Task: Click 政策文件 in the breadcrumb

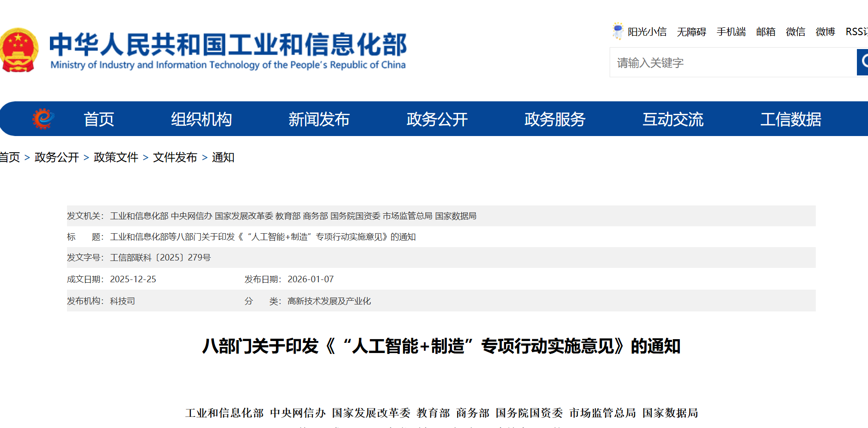Action: pos(116,157)
